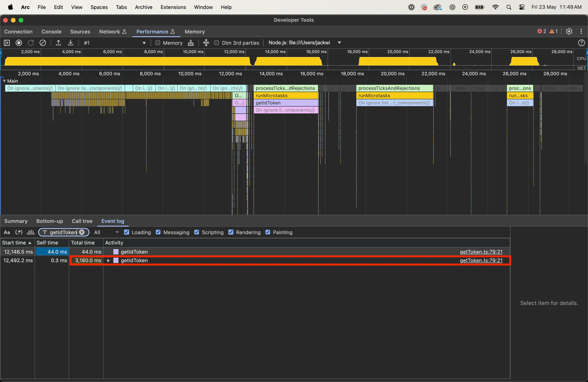Viewport: 588px width, 382px height.
Task: Click the ChatGPT menu bar icon
Action: tap(452, 7)
